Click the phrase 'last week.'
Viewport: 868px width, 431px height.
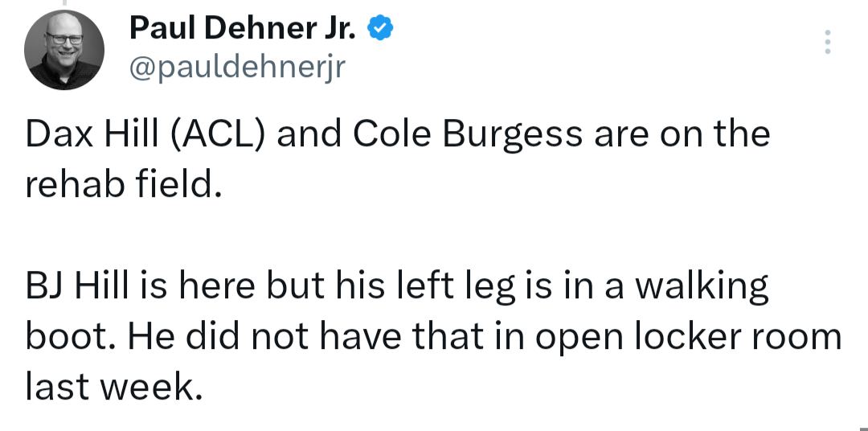pos(114,387)
